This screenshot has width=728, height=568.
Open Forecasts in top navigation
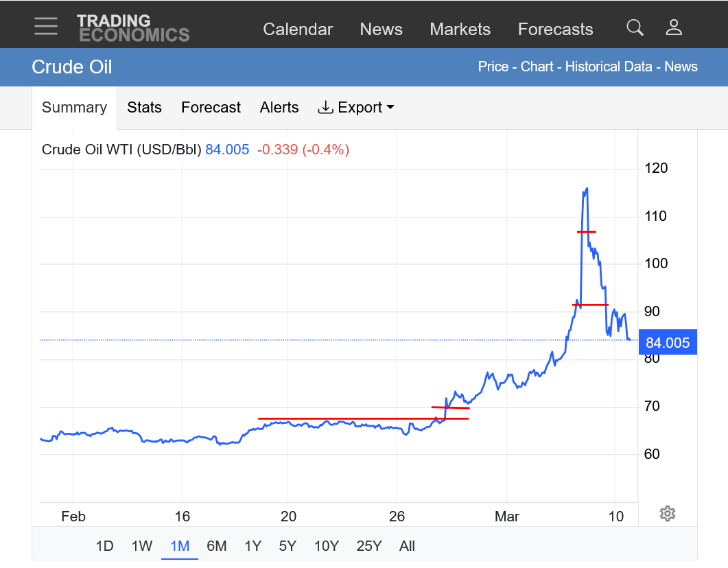(555, 29)
